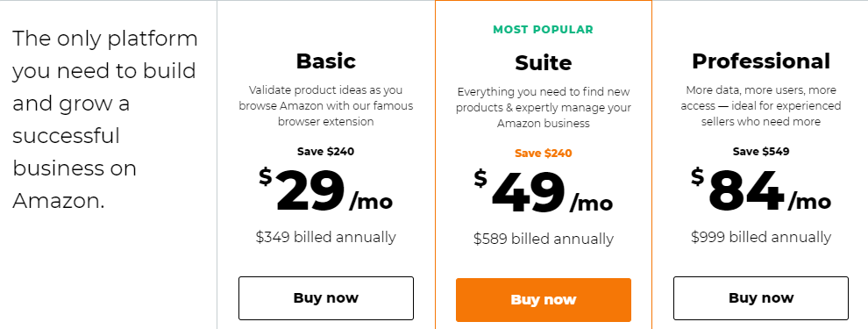Click the $29/mo price
Screen dimensions: 868x329
click(326, 190)
